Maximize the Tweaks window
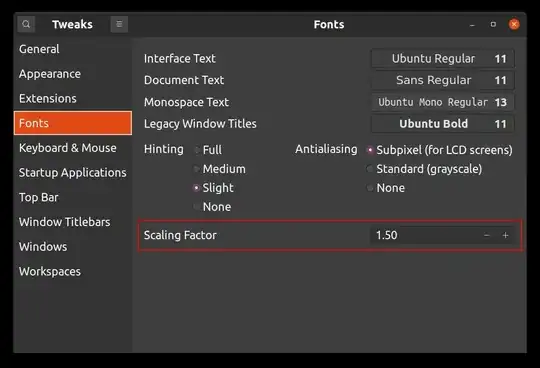This screenshot has height=368, width=540. coord(493,24)
